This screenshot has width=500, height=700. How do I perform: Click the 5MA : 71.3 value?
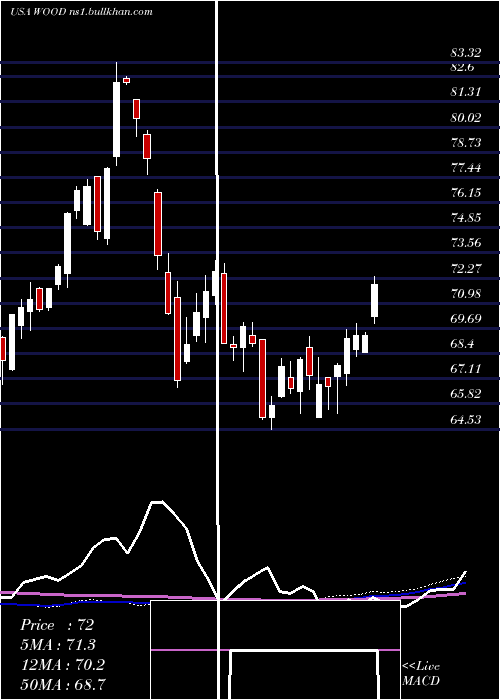tap(58, 645)
